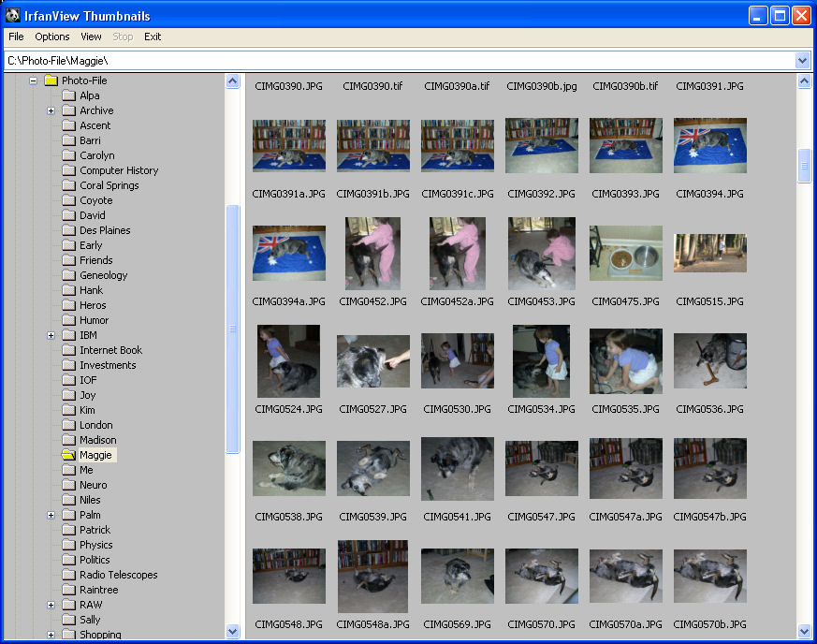Expand the Palm folder node
Screen dimensions: 817x644
pyautogui.click(x=51, y=516)
